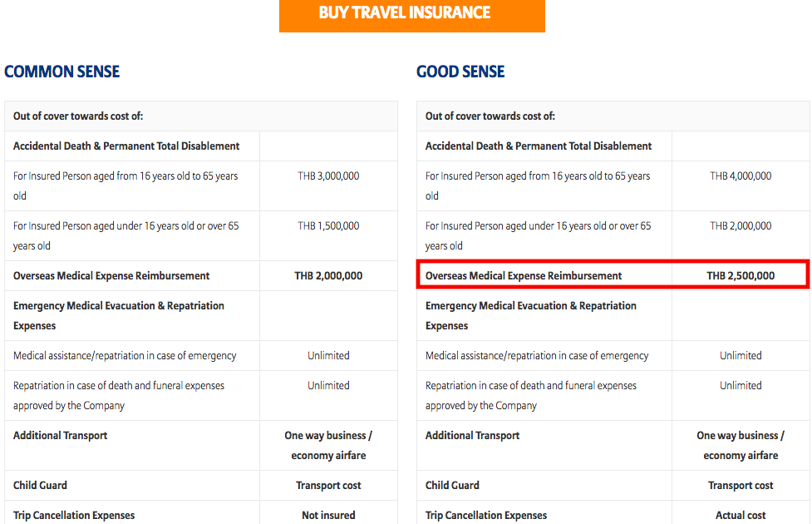Click THB 3,000,000 accidental death amount
This screenshot has width=812, height=524.
pyautogui.click(x=328, y=175)
